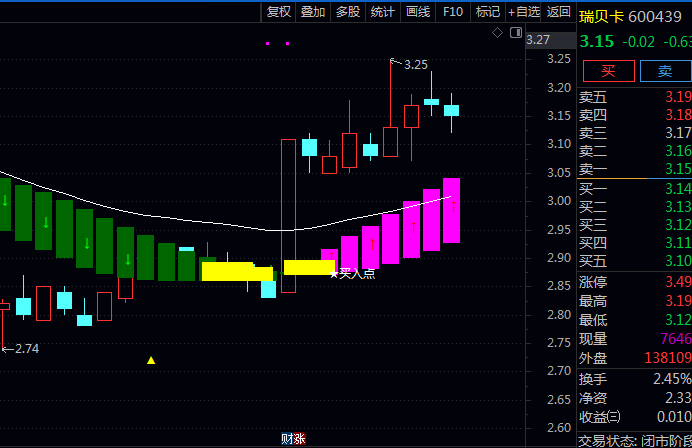The image size is (692, 448).
Task: Click 返回 to go back
Action: point(558,12)
